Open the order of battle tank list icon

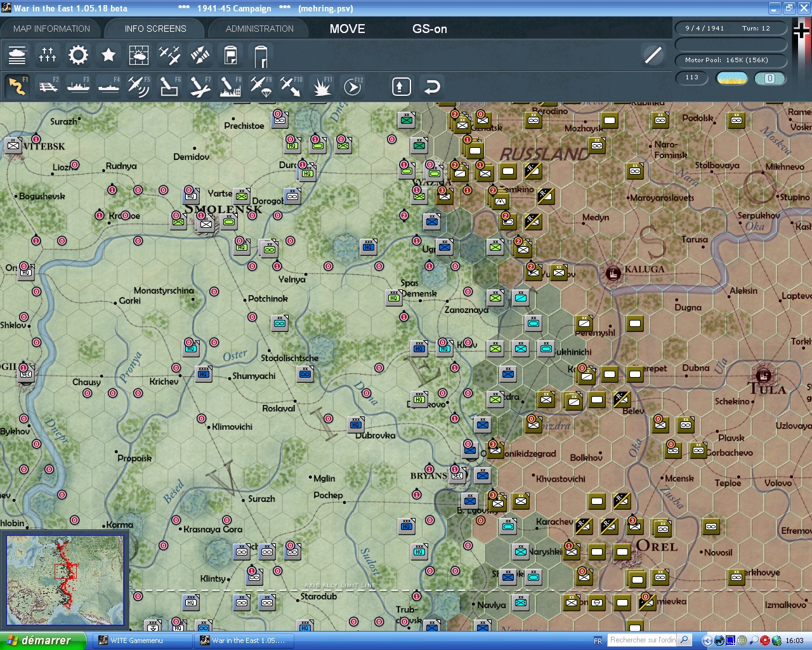point(17,55)
